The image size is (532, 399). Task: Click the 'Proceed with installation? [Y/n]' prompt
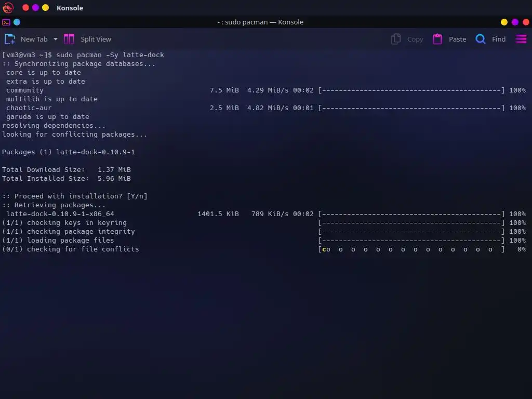pyautogui.click(x=75, y=196)
